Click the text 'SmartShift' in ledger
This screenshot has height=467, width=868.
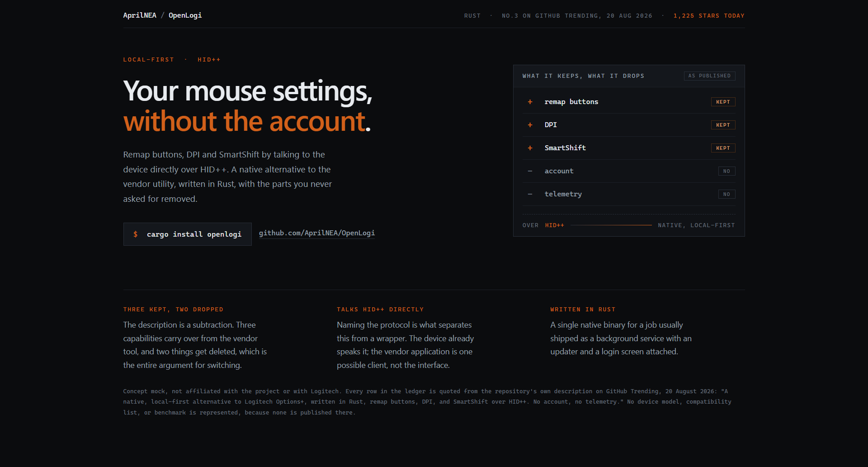(x=565, y=148)
